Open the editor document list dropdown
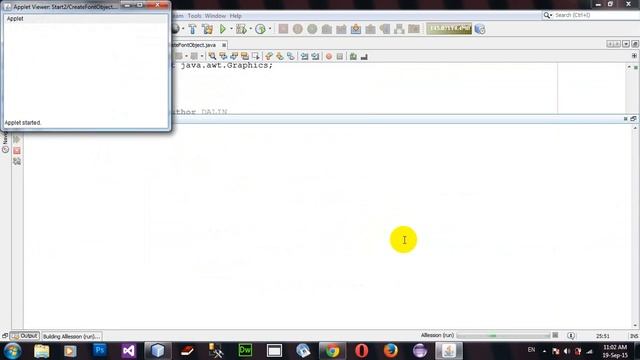Viewport: 640px width, 360px height. tap(626, 44)
